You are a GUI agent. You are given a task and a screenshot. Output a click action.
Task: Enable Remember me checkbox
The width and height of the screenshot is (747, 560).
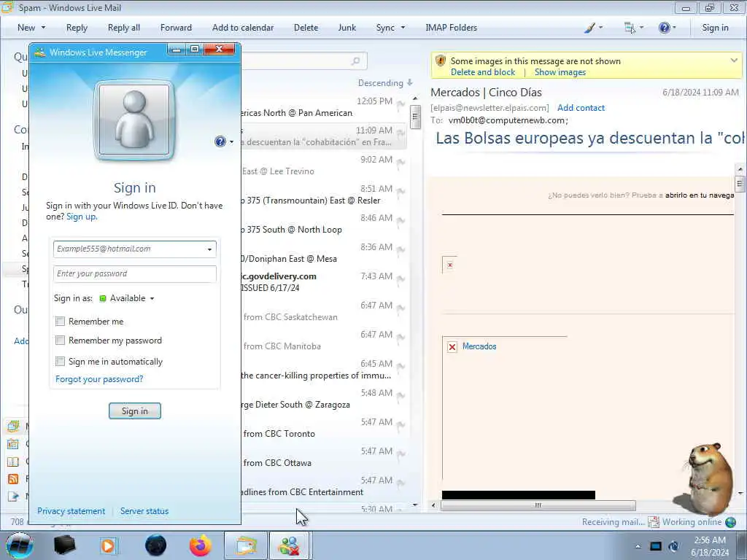click(x=60, y=322)
